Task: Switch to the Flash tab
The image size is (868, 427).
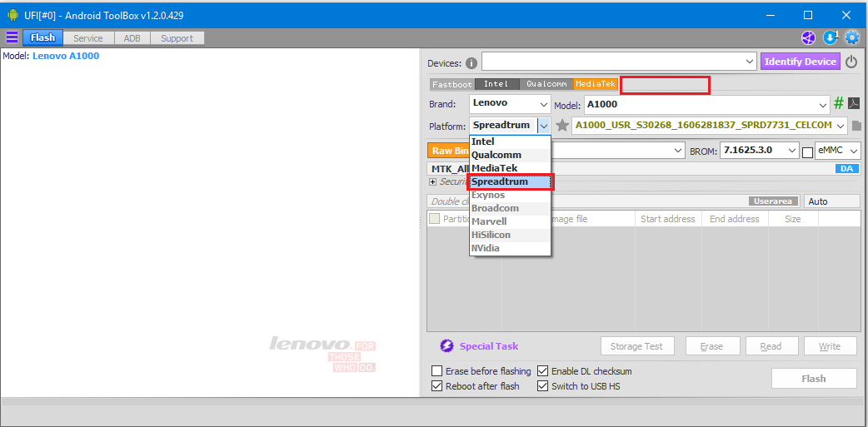Action: tap(42, 38)
